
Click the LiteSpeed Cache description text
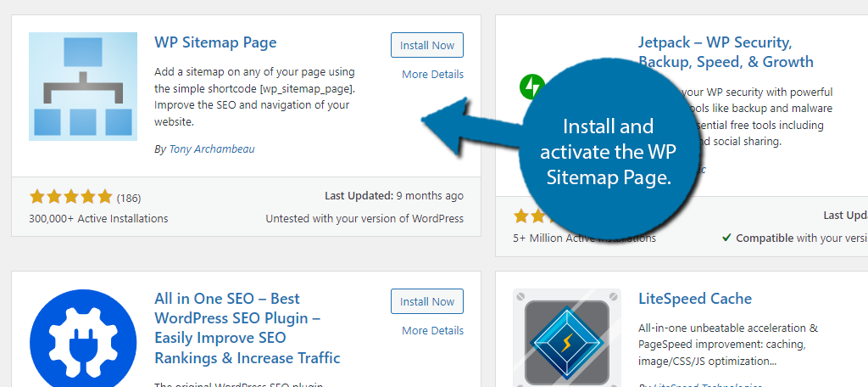(728, 345)
